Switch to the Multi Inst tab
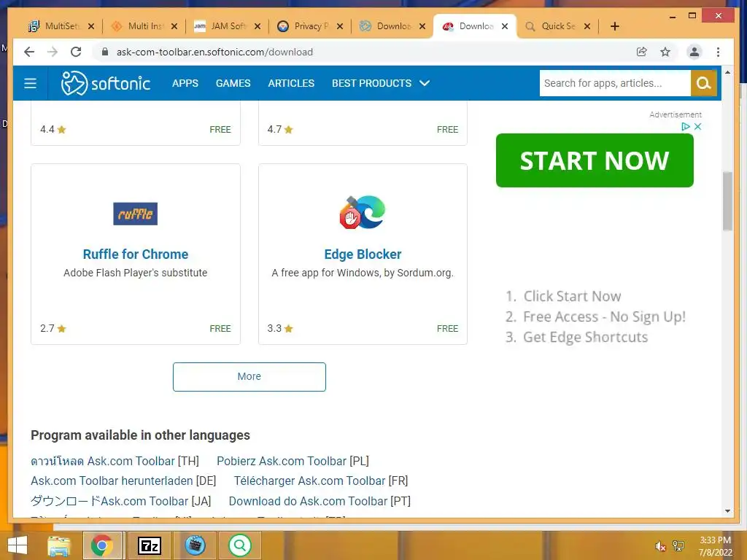Viewport: 747px width, 560px height. coord(144,26)
